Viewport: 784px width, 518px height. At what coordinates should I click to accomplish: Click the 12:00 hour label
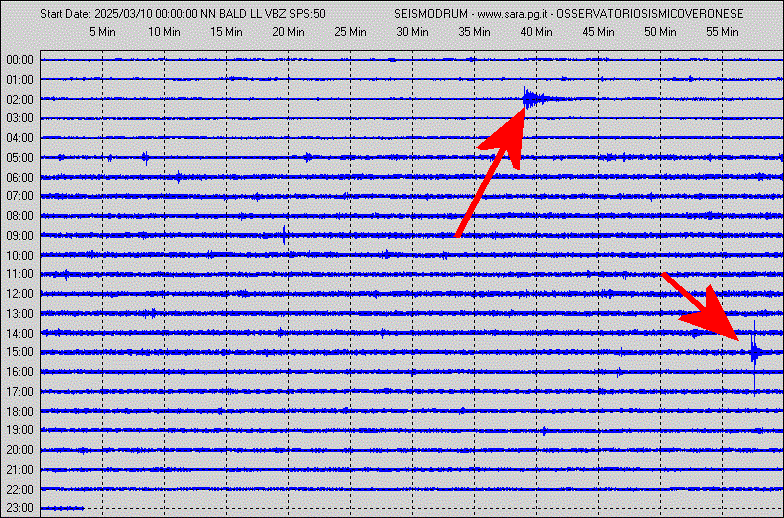click(20, 294)
